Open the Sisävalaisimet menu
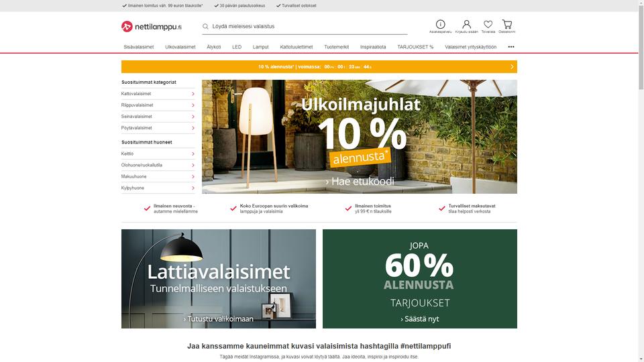This screenshot has width=644, height=362. [138, 47]
